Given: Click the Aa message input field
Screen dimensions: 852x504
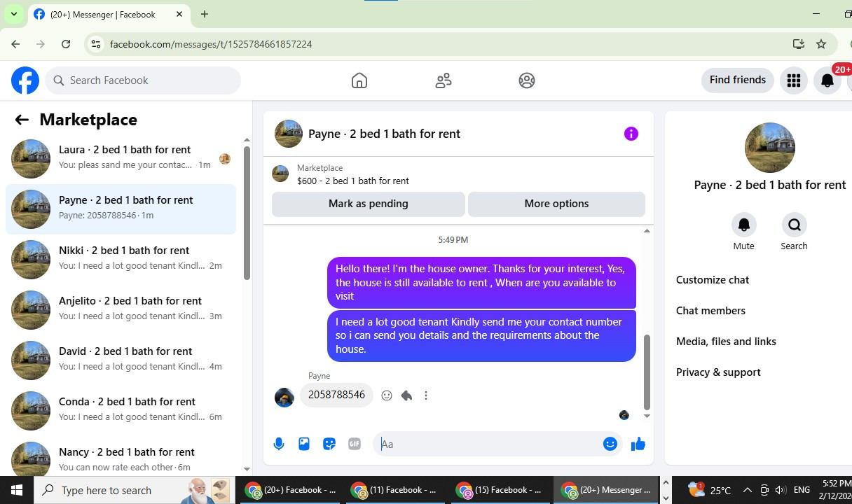Looking at the screenshot, I should tap(488, 444).
